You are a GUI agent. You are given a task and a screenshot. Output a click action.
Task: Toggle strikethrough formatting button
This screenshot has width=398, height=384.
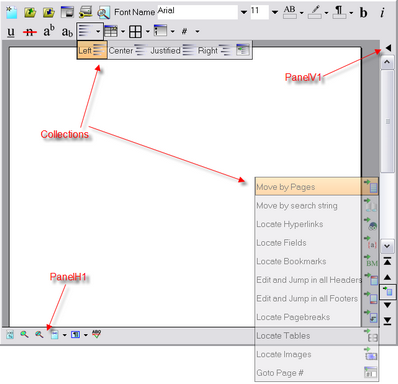pyautogui.click(x=30, y=32)
